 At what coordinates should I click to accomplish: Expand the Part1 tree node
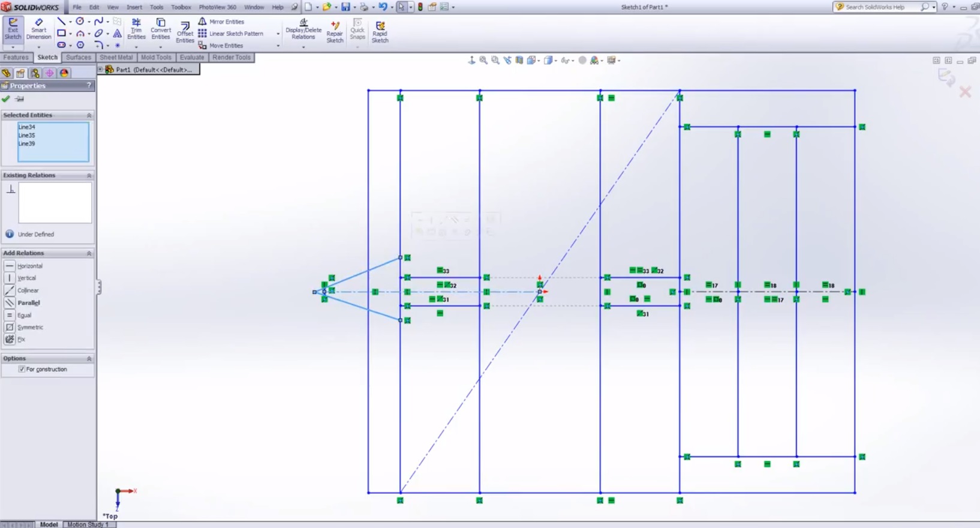(x=101, y=70)
